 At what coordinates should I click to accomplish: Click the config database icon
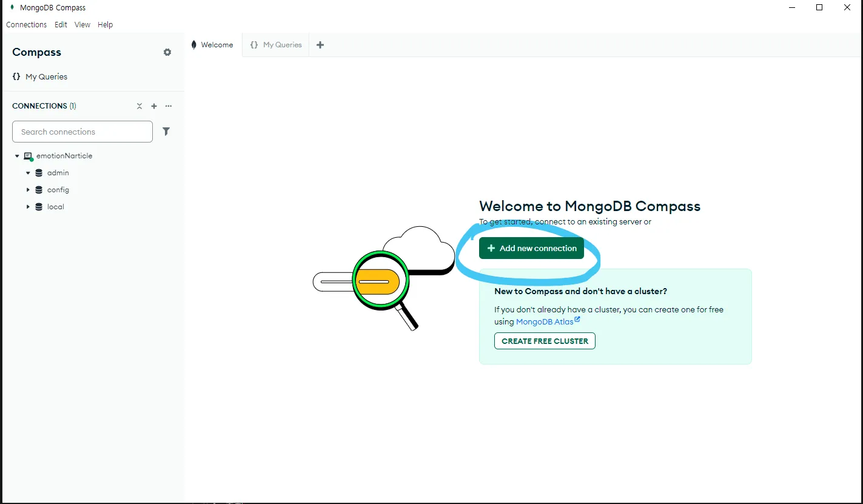39,190
